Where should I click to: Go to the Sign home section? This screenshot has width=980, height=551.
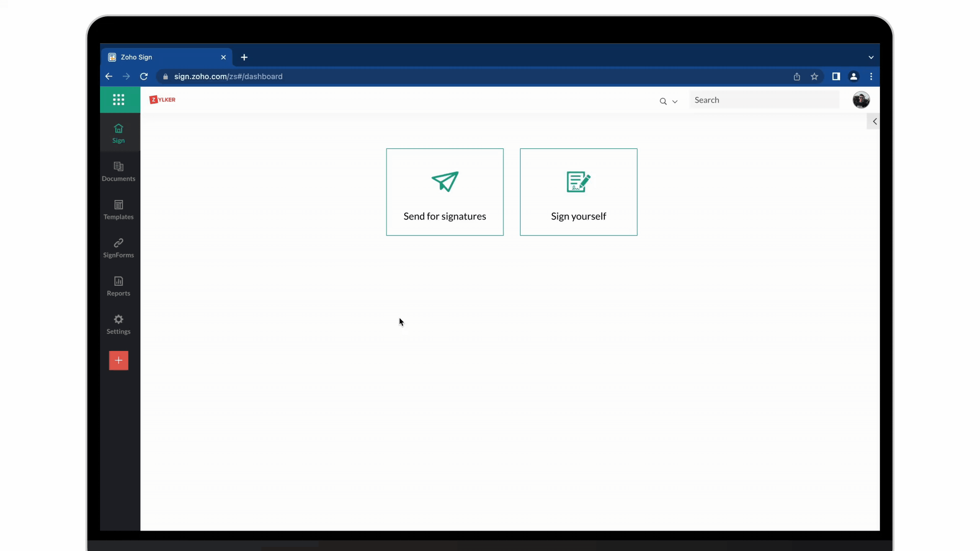(x=118, y=133)
